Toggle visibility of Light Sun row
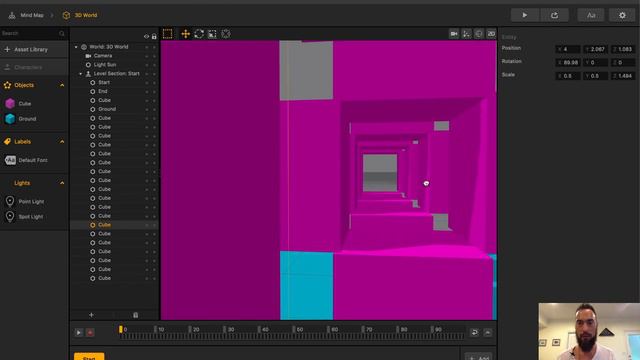The width and height of the screenshot is (640, 360). 147,65
